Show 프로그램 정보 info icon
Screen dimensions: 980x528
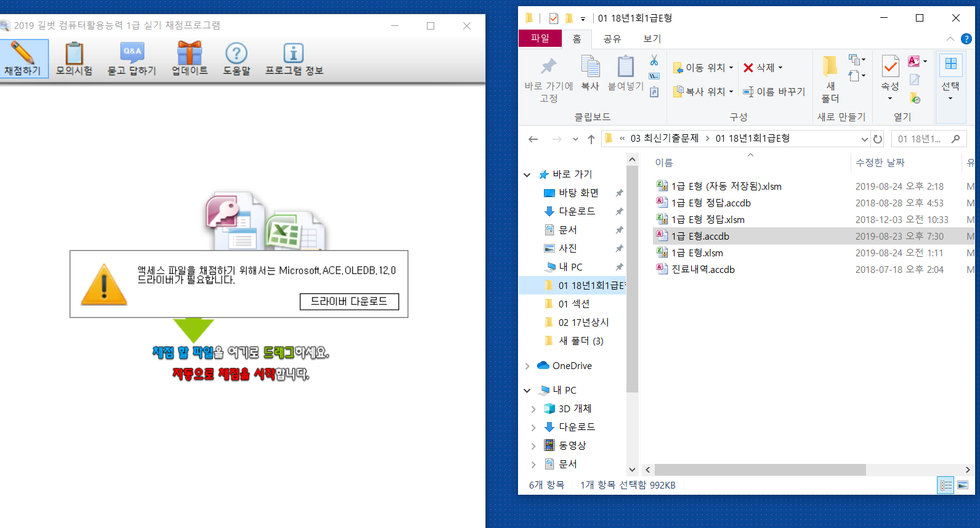pyautogui.click(x=294, y=54)
